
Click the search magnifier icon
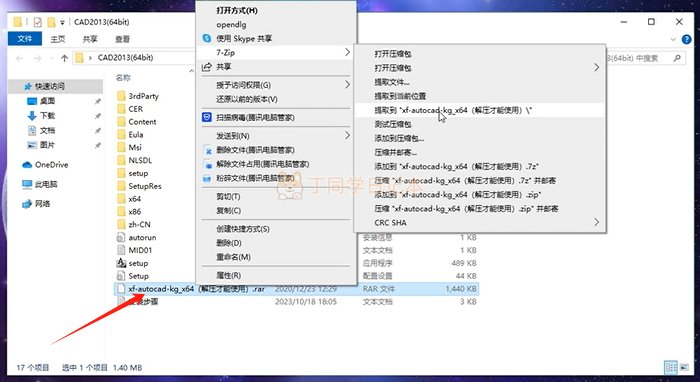tap(677, 58)
